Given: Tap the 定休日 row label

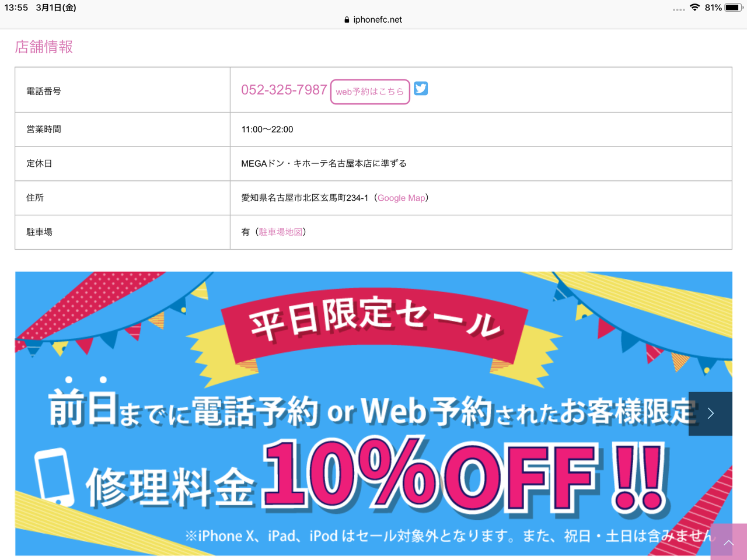Looking at the screenshot, I should point(39,163).
